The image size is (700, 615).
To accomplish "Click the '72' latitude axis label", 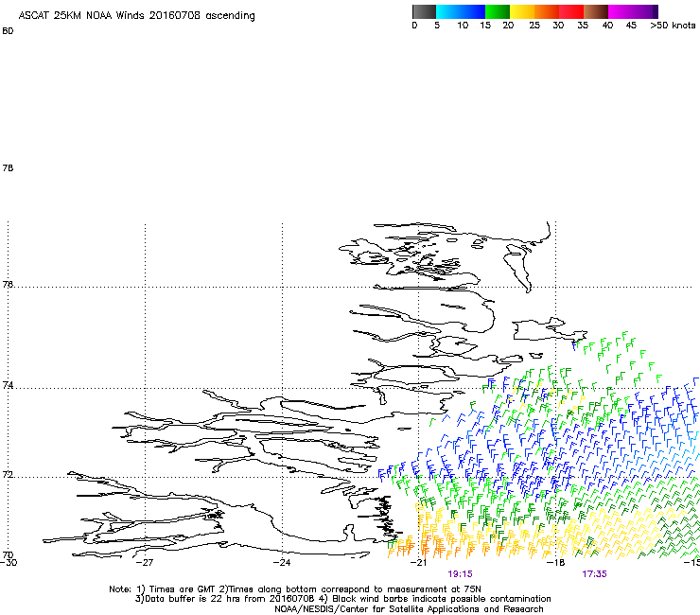I will tap(8, 474).
